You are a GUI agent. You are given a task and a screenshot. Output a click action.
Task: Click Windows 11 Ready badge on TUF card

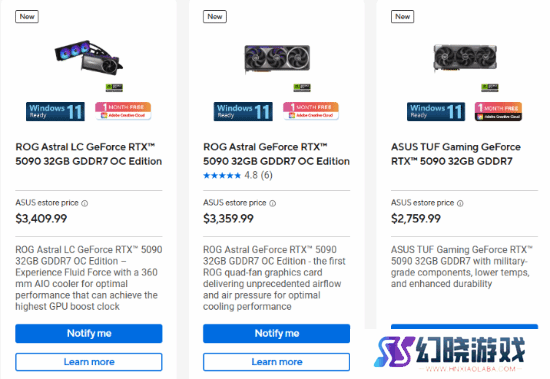[x=436, y=112]
